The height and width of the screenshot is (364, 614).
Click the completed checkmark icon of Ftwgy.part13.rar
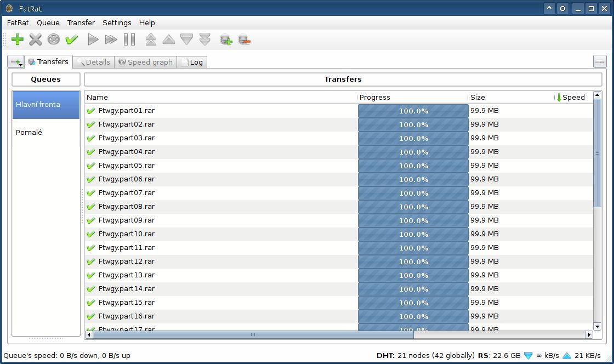pyautogui.click(x=91, y=275)
